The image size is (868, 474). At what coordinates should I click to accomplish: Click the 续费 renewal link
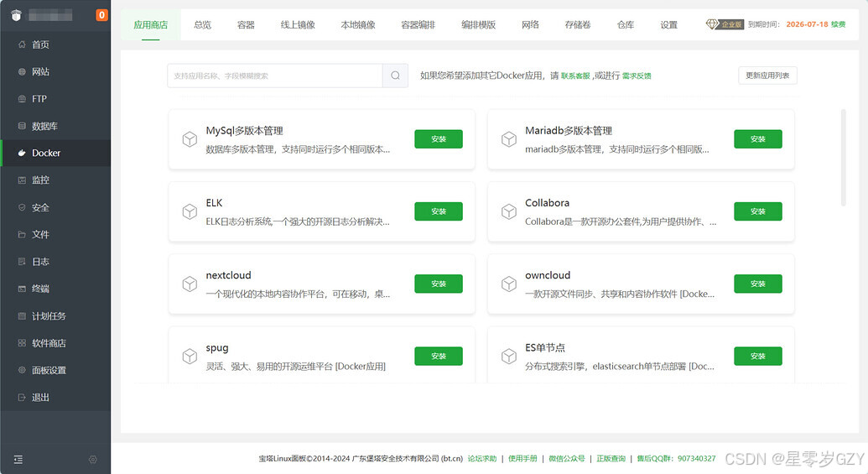click(x=838, y=24)
